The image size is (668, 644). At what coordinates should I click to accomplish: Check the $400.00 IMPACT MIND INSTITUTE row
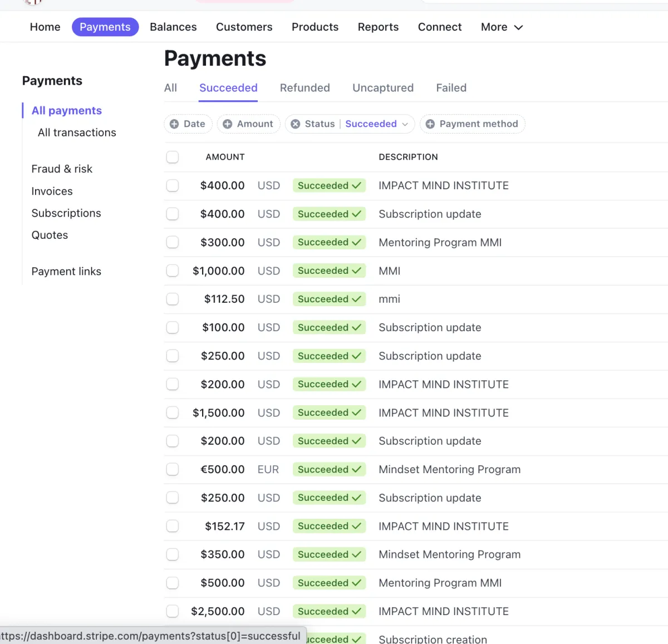coord(173,185)
